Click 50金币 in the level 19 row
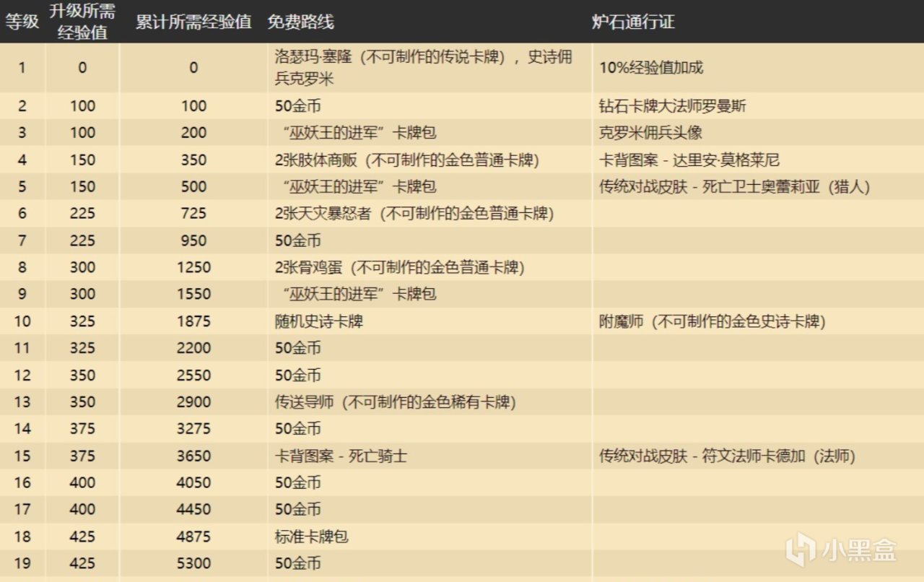This screenshot has width=924, height=582. [298, 563]
